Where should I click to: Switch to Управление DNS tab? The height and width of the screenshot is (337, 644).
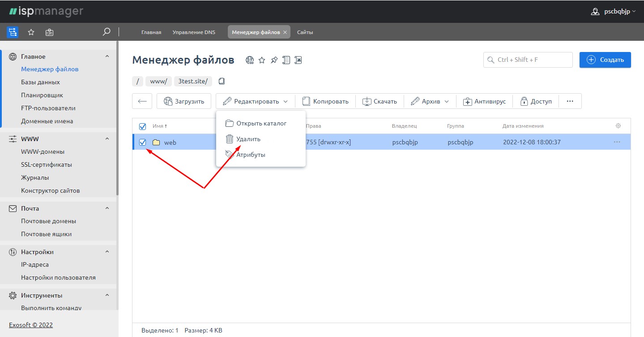coord(194,32)
